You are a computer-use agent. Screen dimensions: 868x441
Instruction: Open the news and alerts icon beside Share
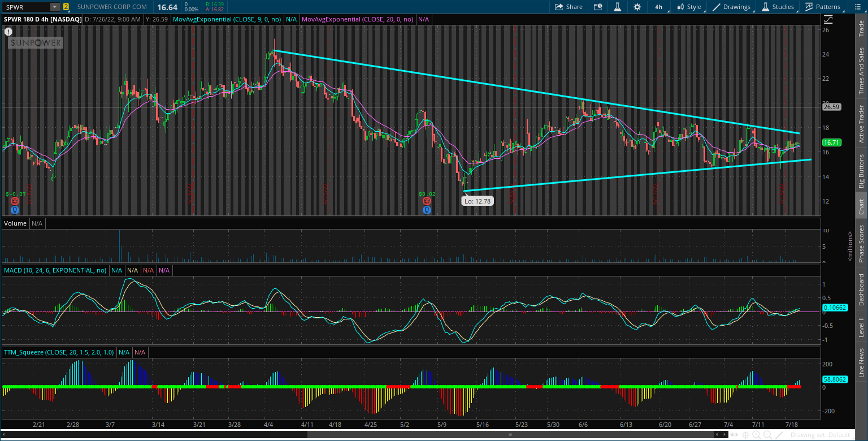tap(598, 7)
